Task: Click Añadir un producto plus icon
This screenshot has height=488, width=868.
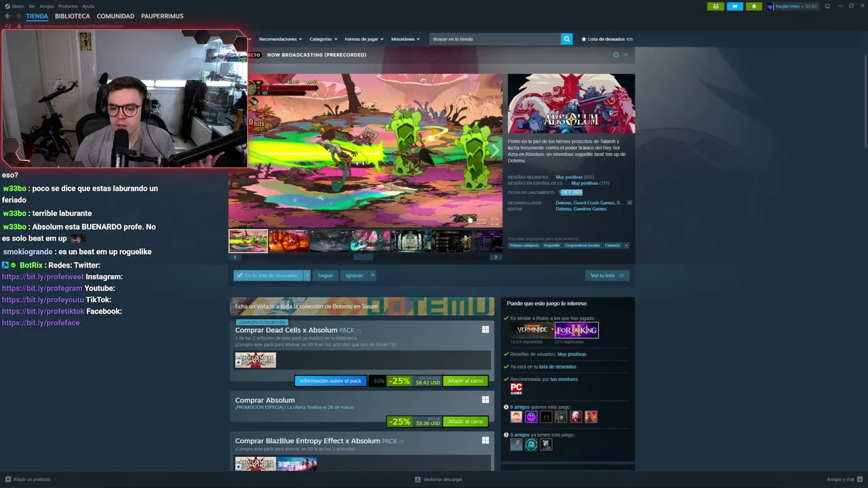Action: [8, 479]
